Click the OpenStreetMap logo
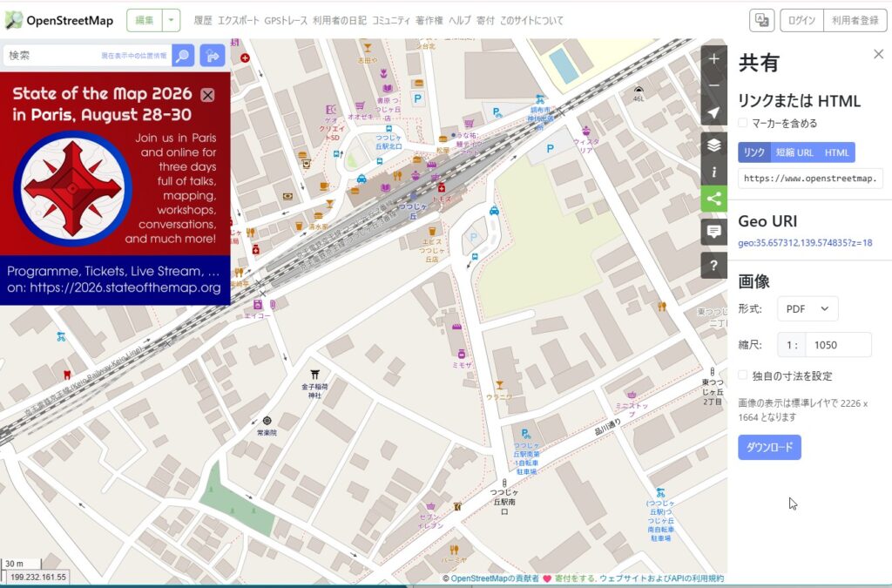 (59, 21)
